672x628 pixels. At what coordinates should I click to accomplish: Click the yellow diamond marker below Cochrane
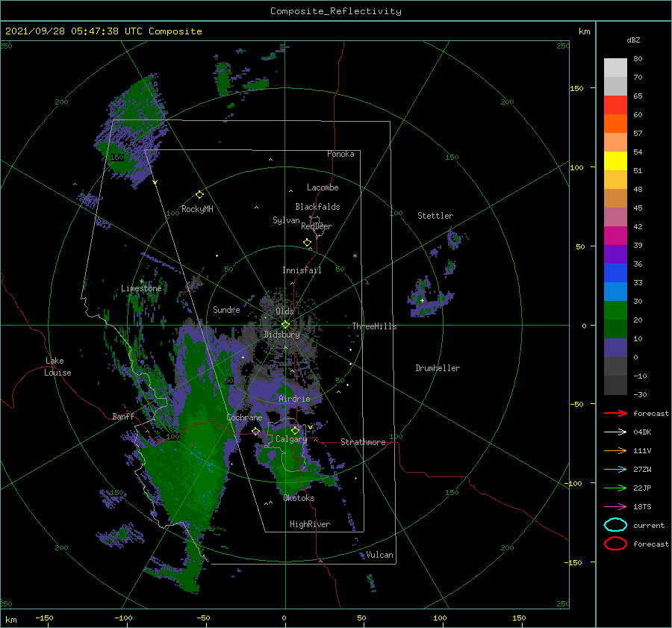[x=256, y=431]
